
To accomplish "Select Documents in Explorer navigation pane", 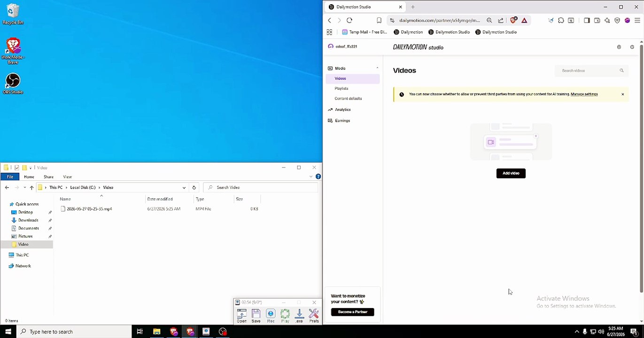I will pyautogui.click(x=28, y=228).
